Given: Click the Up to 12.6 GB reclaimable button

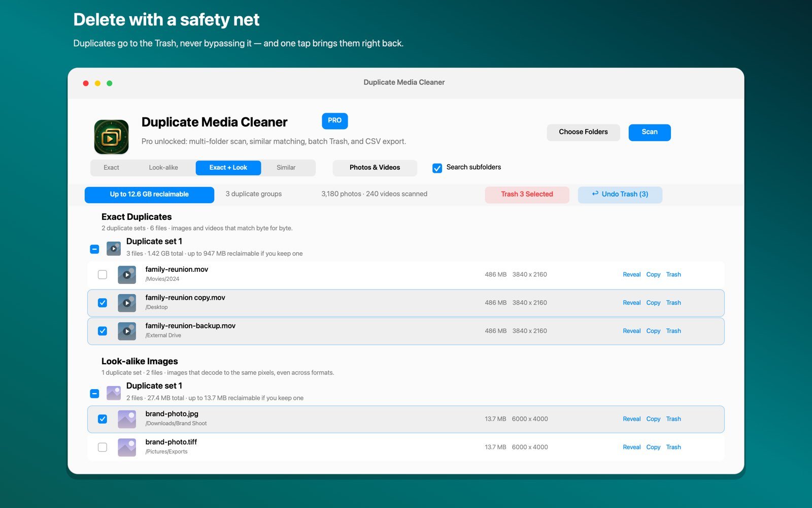Looking at the screenshot, I should point(149,195).
